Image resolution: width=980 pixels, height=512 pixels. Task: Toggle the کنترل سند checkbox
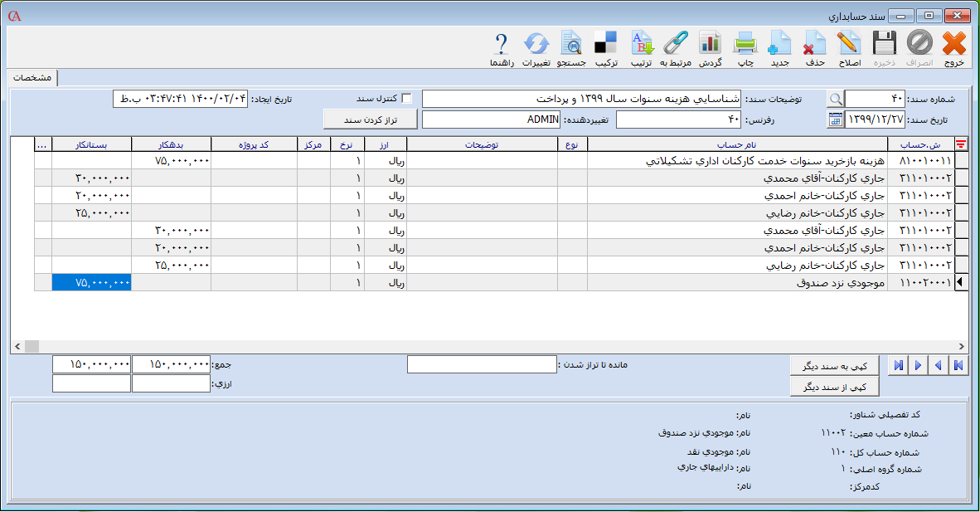point(406,98)
